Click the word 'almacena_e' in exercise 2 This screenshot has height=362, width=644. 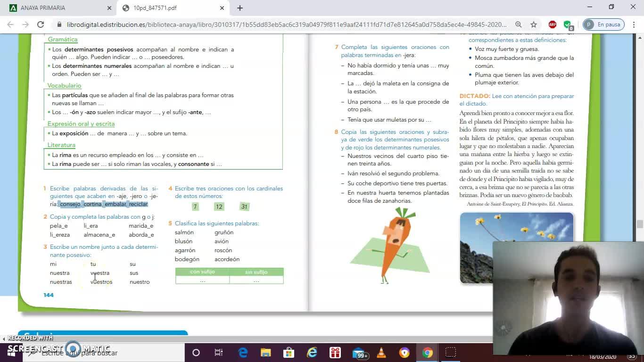click(99, 235)
